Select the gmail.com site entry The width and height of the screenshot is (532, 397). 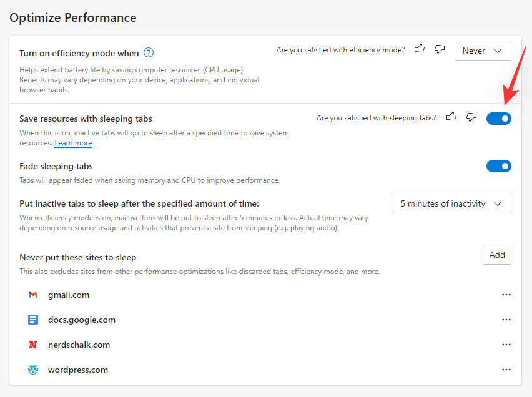point(69,294)
